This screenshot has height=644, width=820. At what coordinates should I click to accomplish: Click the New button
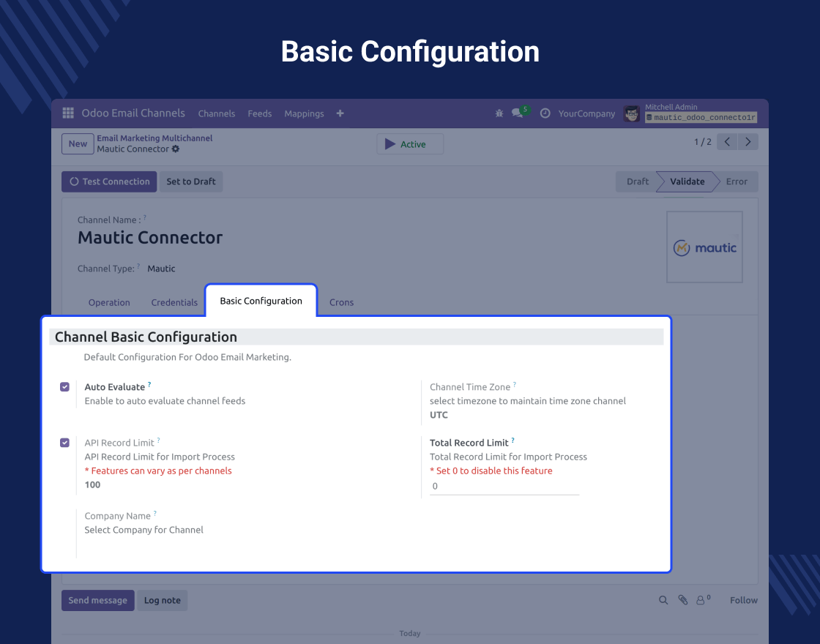(x=78, y=143)
